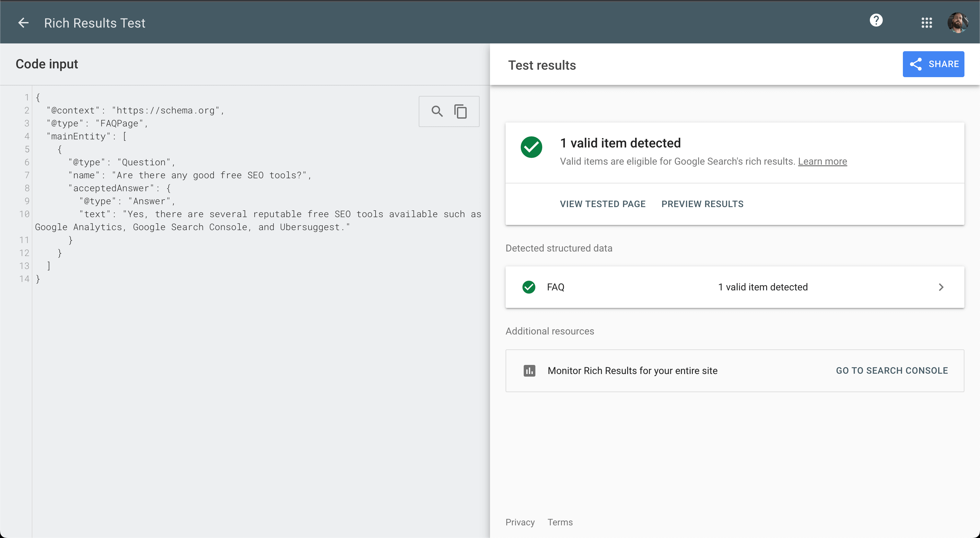Open the Google apps grid
This screenshot has height=538, width=980.
coord(927,23)
